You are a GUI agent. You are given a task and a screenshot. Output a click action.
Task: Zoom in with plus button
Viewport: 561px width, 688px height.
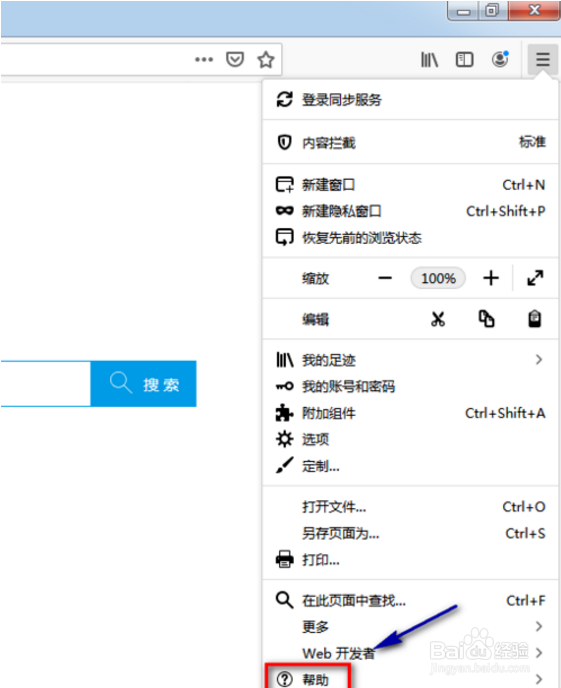491,278
